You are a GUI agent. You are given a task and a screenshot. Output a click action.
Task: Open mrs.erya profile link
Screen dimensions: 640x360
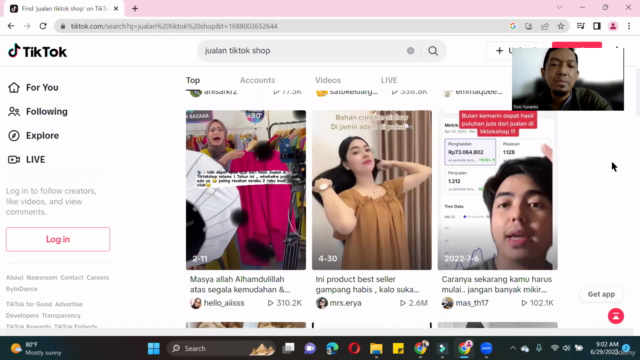[x=345, y=303]
